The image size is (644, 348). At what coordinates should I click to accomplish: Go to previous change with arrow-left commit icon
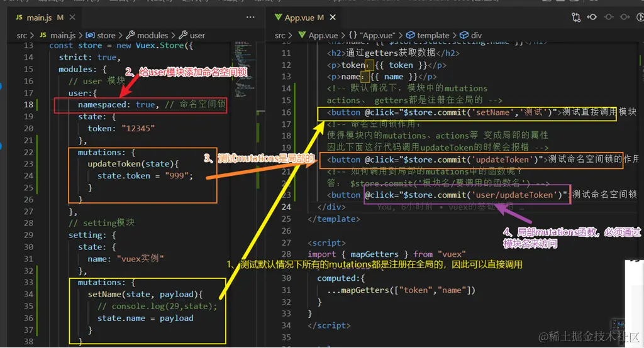click(592, 17)
